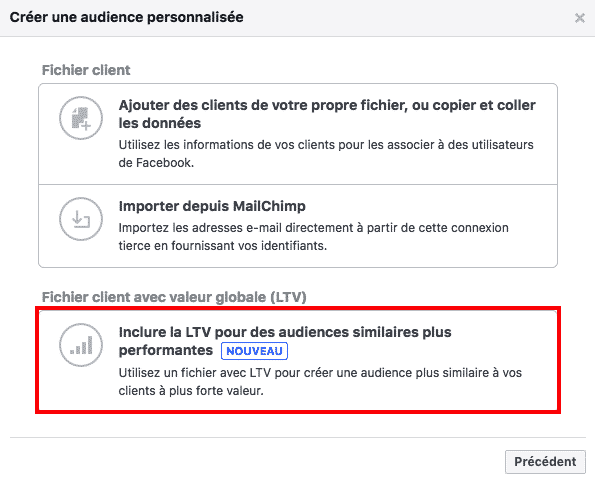
Task: Click 'de Facebook.' text in first option
Action: [156, 163]
